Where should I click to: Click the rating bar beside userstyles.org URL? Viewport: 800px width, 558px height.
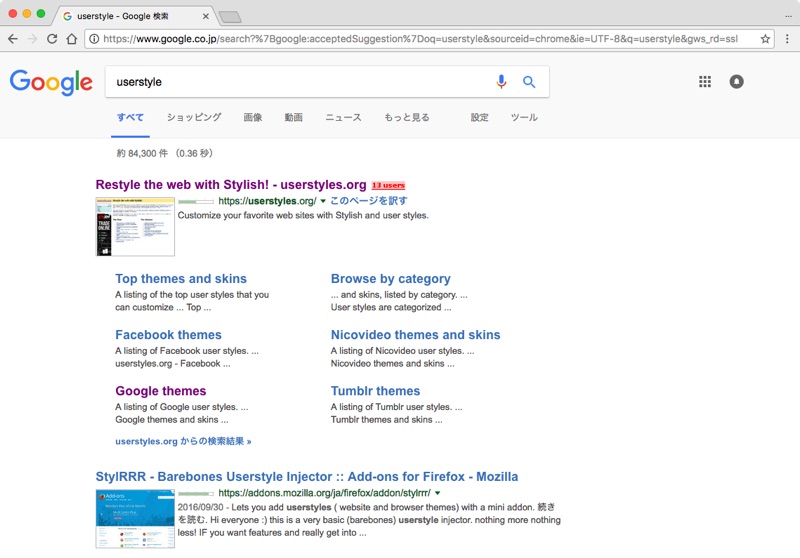(196, 202)
